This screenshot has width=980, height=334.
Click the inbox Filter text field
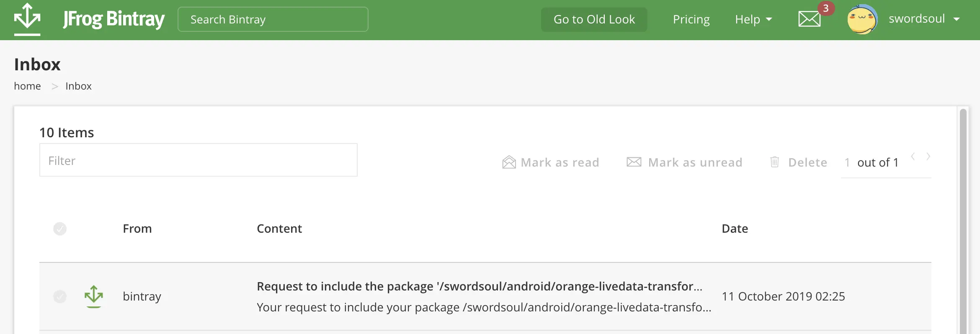[198, 160]
